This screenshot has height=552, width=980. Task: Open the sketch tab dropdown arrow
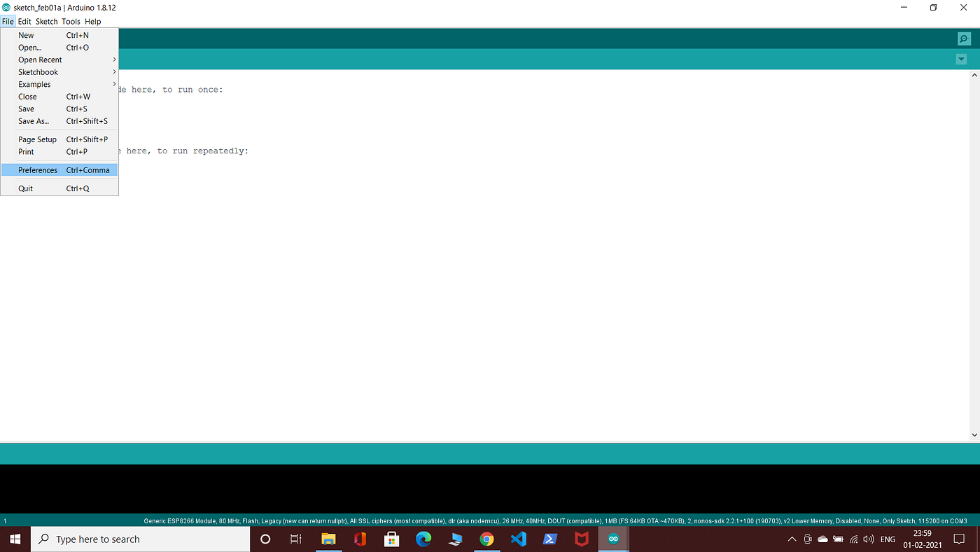961,60
